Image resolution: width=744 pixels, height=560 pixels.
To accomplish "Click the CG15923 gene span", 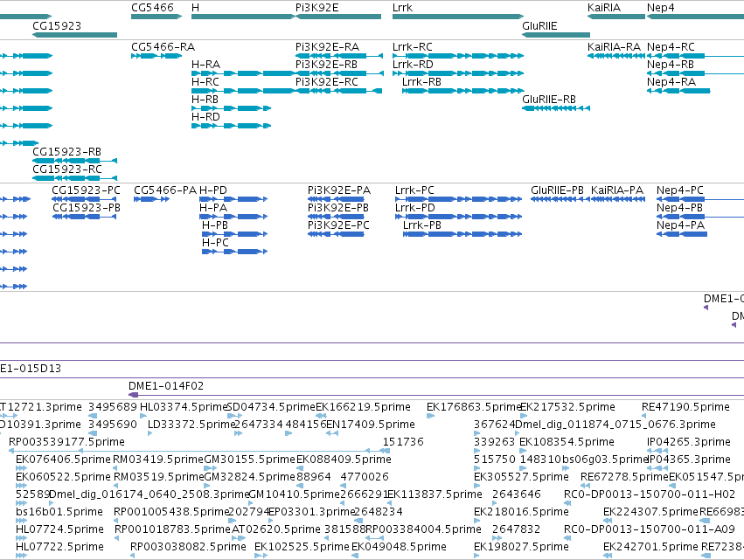I will point(75,35).
